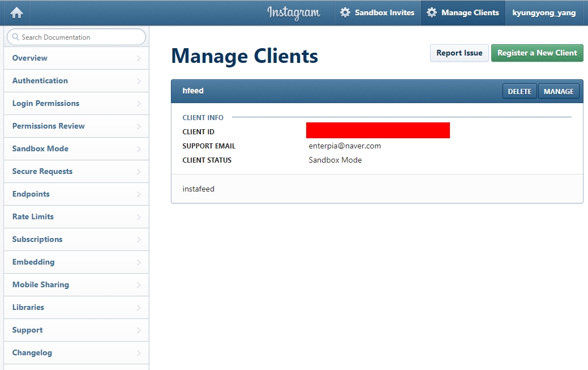Image resolution: width=588 pixels, height=370 pixels.
Task: Open Mobile Sharing sidebar item
Action: click(x=41, y=284)
